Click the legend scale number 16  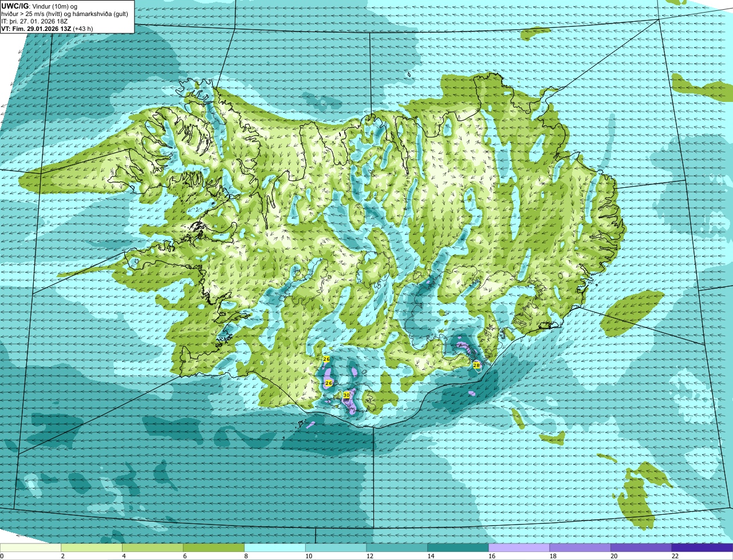[x=492, y=556]
